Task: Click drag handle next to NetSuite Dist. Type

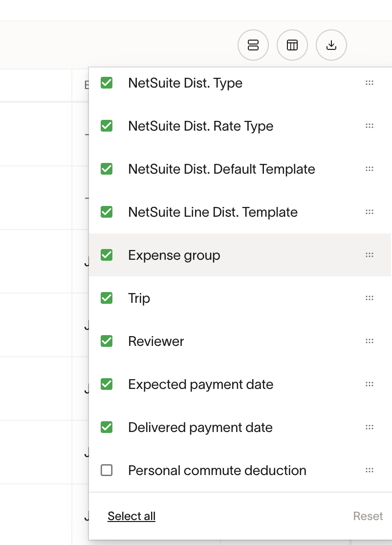Action: pyautogui.click(x=370, y=83)
